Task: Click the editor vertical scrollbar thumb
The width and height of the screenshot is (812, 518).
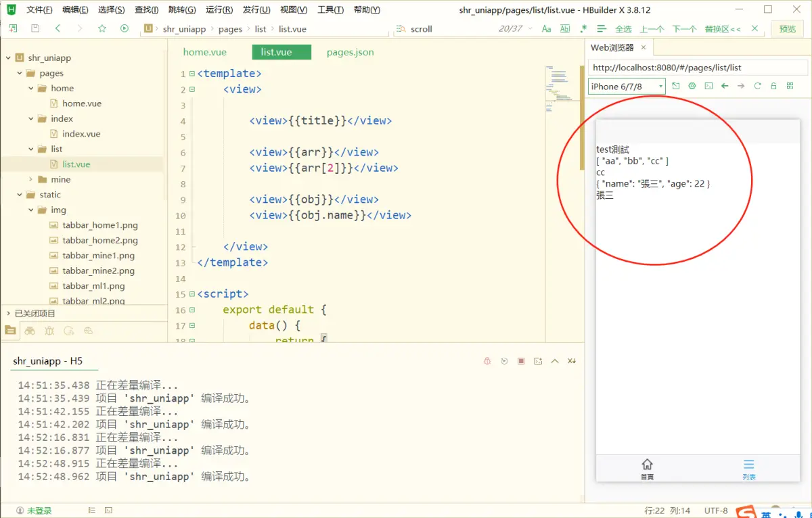Action: 582,118
